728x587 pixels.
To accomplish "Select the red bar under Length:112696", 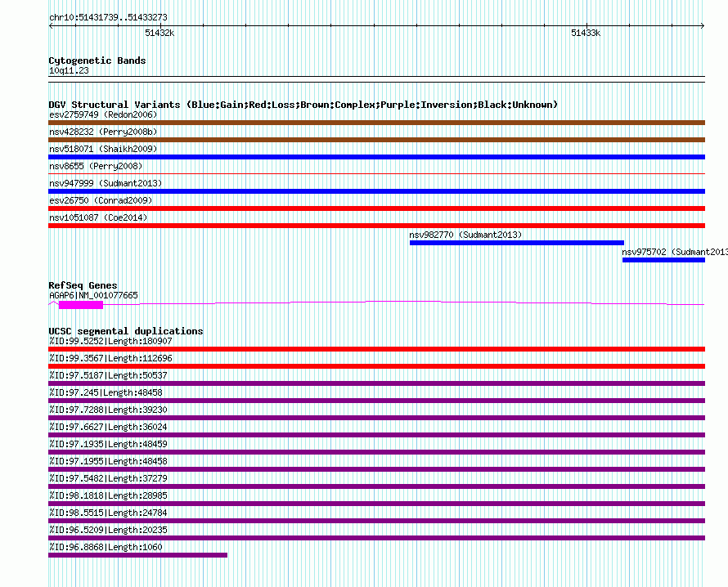I will click(x=376, y=366).
